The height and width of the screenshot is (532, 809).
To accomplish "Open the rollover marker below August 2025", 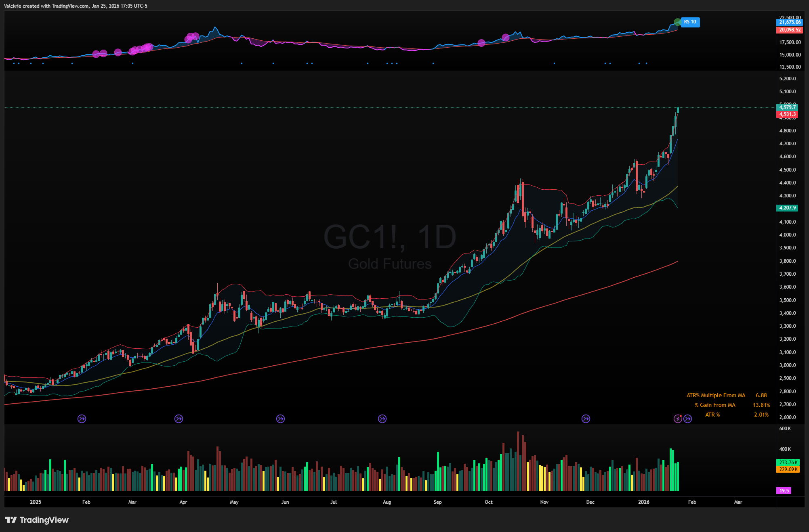I will pos(382,419).
